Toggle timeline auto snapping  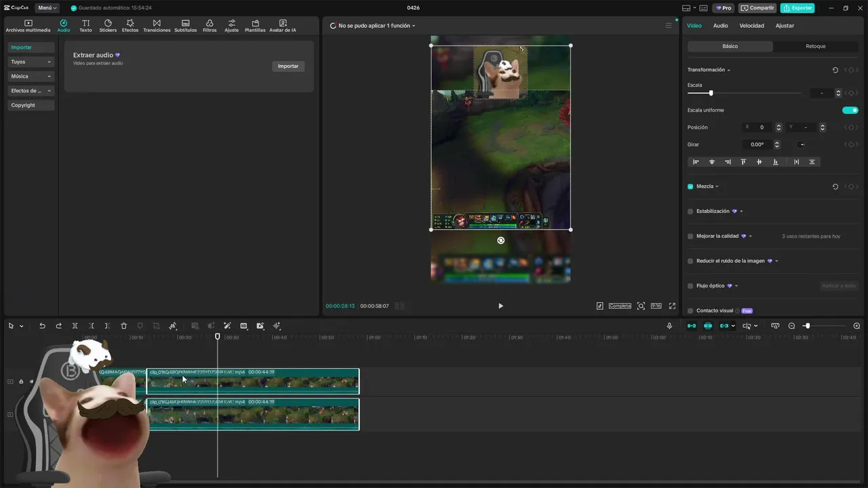click(x=708, y=326)
